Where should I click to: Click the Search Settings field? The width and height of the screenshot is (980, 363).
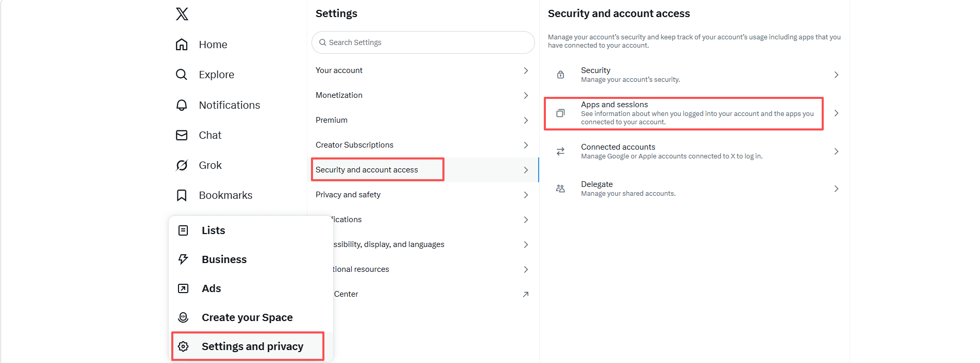pos(423,42)
